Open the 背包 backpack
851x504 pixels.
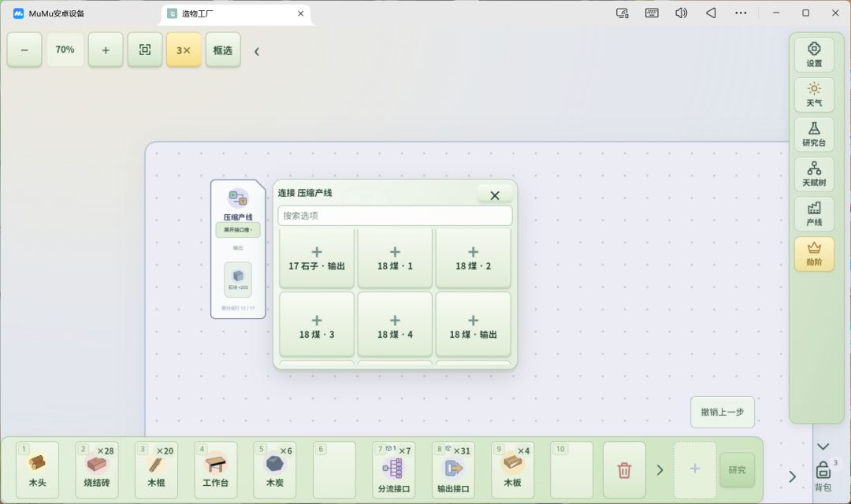pyautogui.click(x=823, y=476)
